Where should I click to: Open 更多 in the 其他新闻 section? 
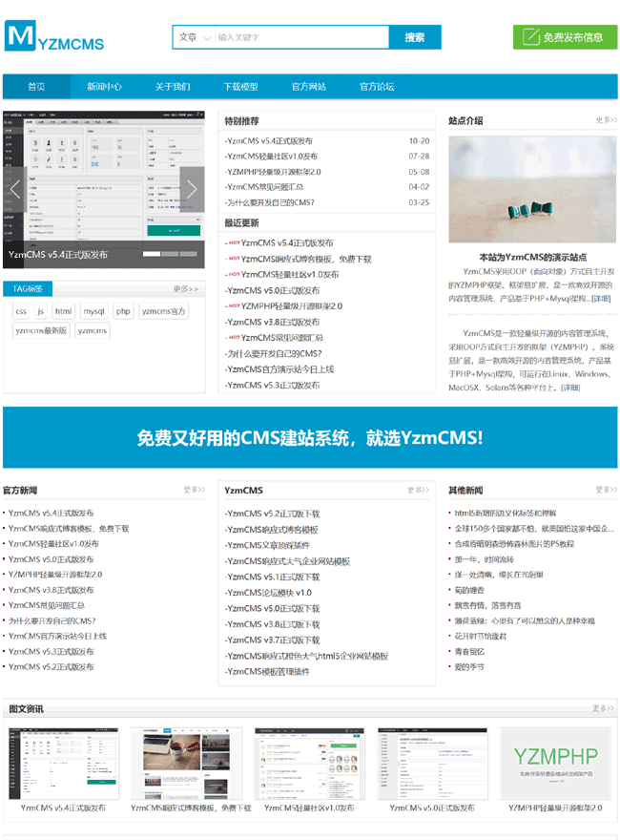(x=606, y=490)
